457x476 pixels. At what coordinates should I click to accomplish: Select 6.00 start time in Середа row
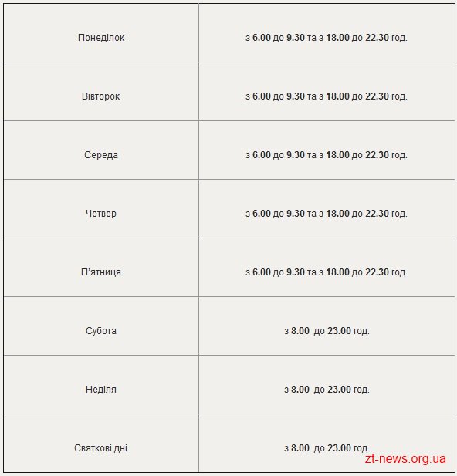pyautogui.click(x=262, y=155)
